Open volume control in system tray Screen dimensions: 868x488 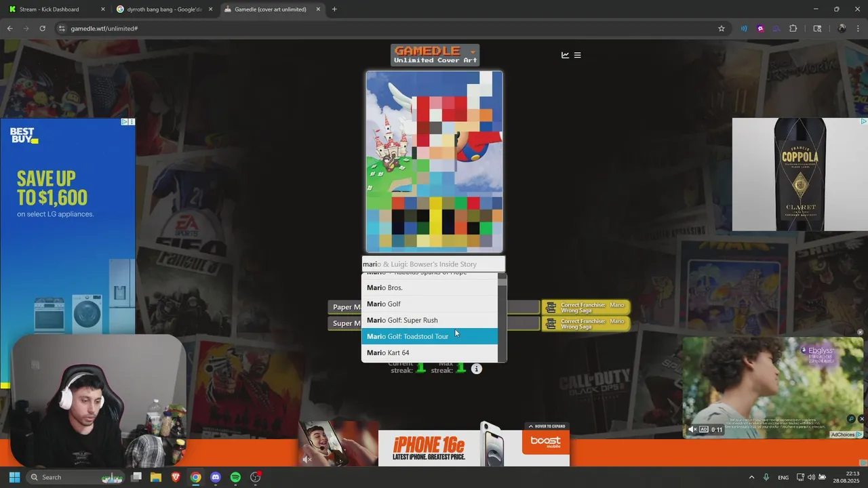(x=812, y=477)
